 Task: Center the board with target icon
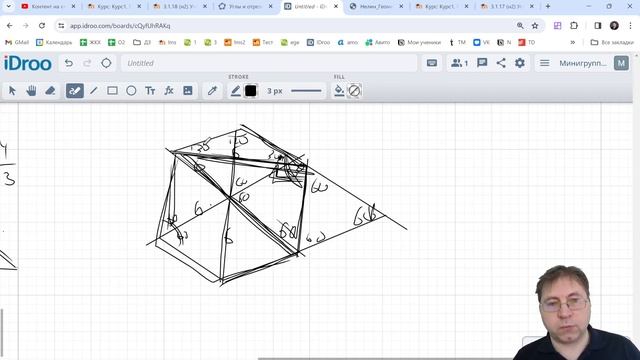(106, 63)
